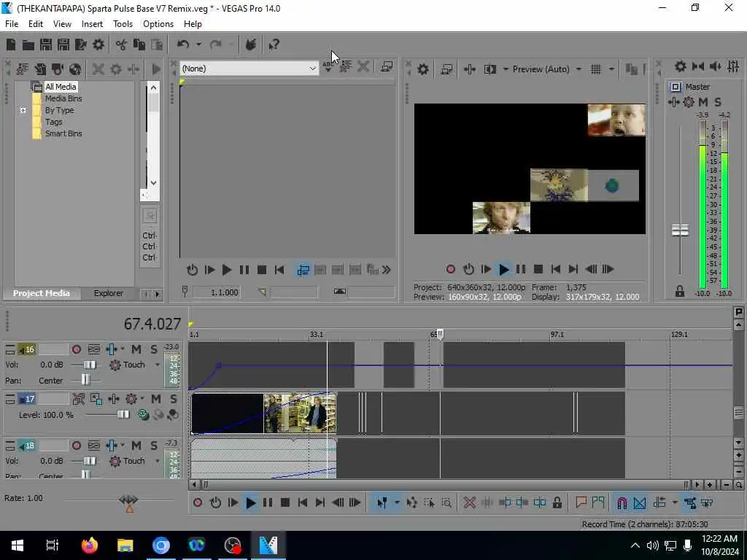Click the preview Overlays grid icon
The width and height of the screenshot is (747, 560).
point(595,69)
